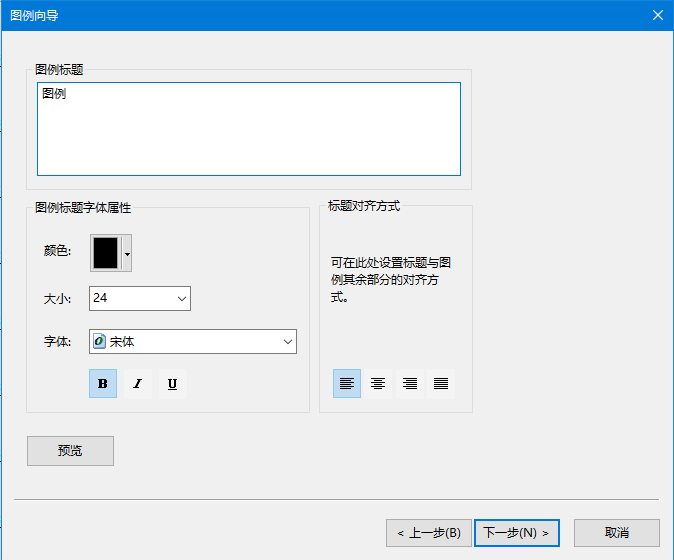Cancel the wizard with 取消
The image size is (674, 560).
click(617, 533)
